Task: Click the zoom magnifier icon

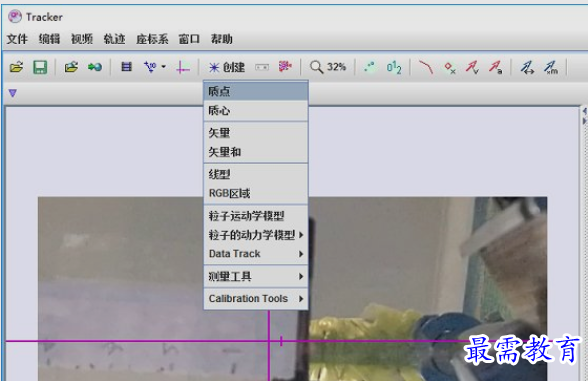Action: pos(316,67)
